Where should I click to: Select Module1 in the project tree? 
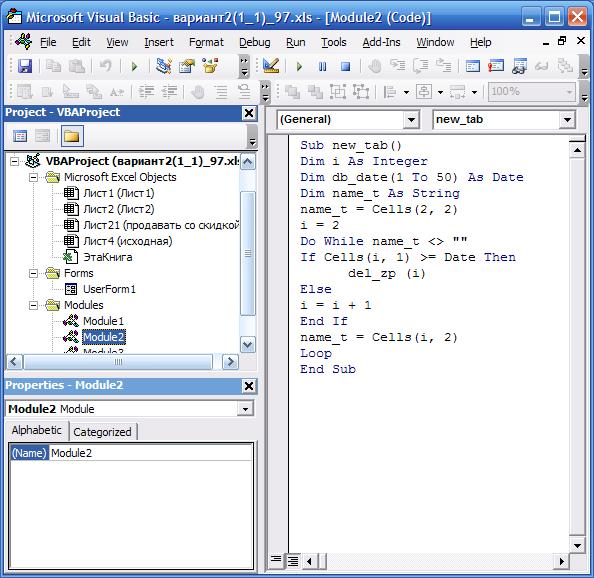pyautogui.click(x=103, y=321)
